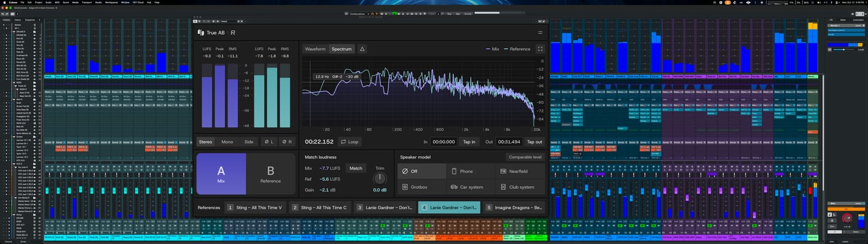Select the Club system speaker model

(520, 187)
